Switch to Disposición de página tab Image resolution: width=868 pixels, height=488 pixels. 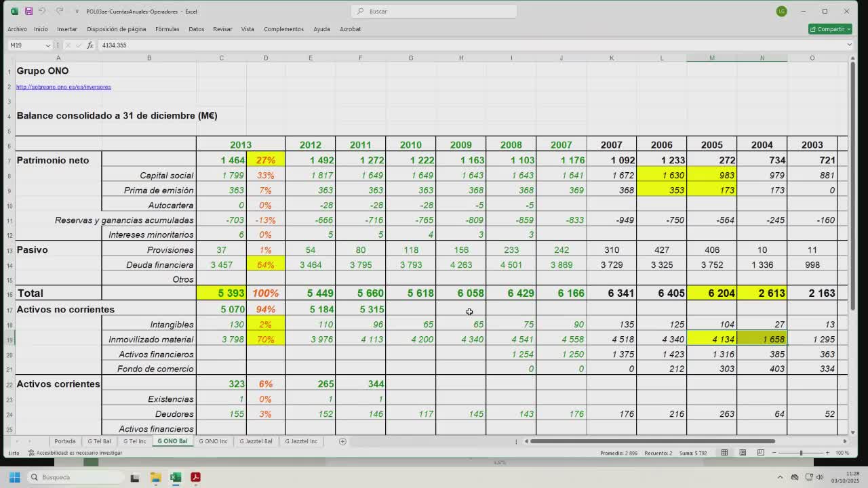coord(116,29)
